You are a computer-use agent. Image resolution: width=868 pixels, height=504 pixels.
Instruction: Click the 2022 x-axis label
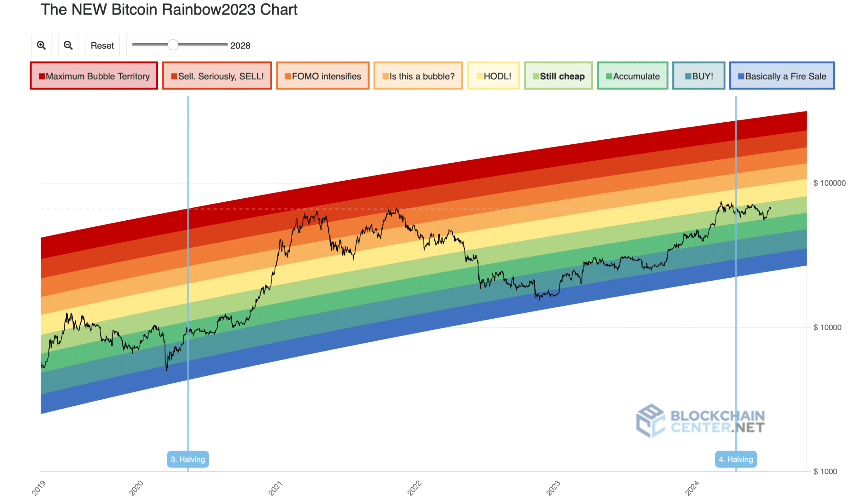click(414, 488)
